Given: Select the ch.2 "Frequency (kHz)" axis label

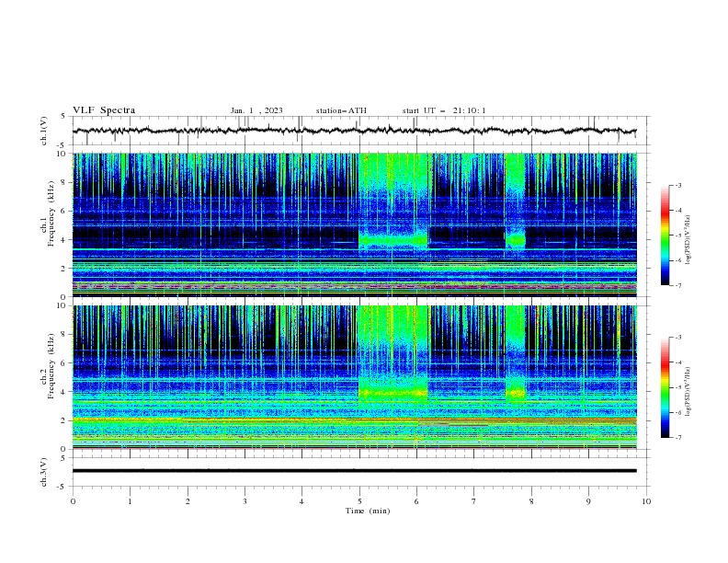Looking at the screenshot, I should point(51,366).
